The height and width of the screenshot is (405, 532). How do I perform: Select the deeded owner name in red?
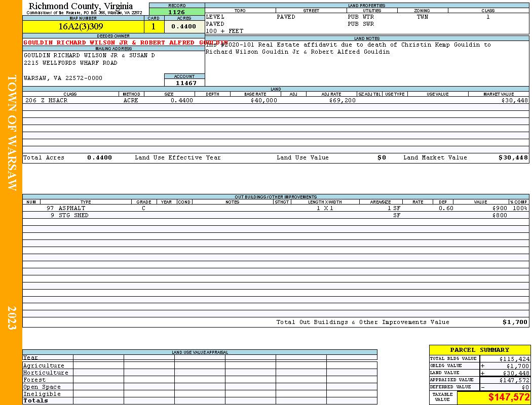(125, 43)
